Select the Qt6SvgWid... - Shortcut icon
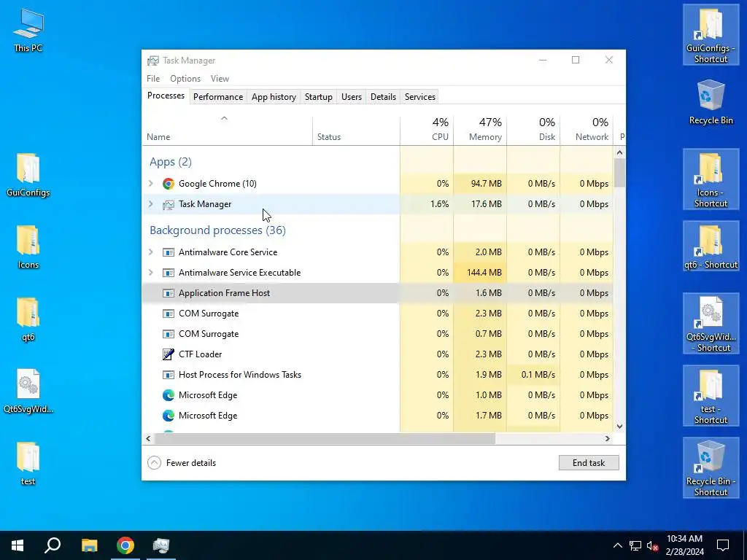The height and width of the screenshot is (560, 747). click(711, 323)
